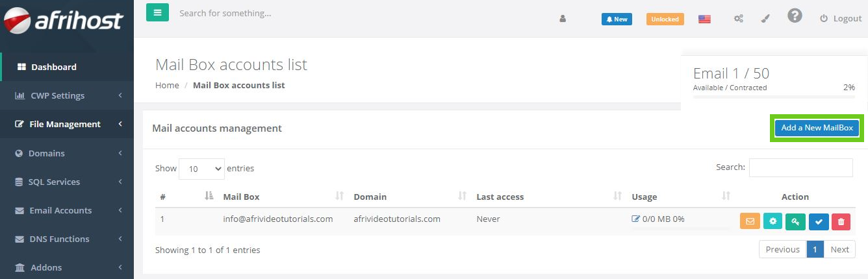Click the Add a New MailBox button

click(817, 128)
